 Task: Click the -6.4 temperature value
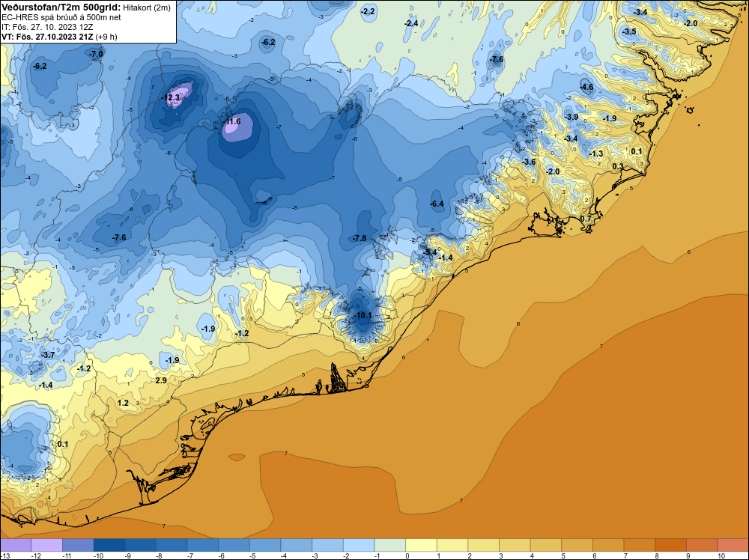coord(437,204)
